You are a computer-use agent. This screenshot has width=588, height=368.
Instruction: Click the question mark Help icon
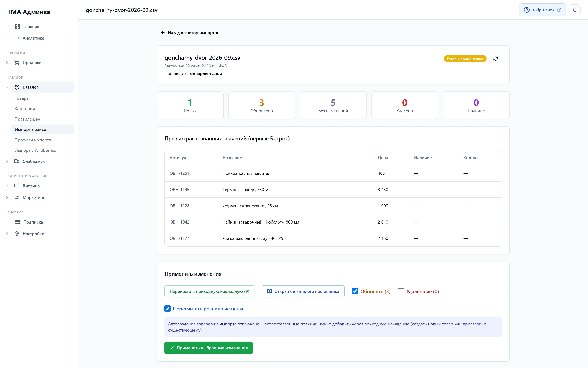coord(527,10)
